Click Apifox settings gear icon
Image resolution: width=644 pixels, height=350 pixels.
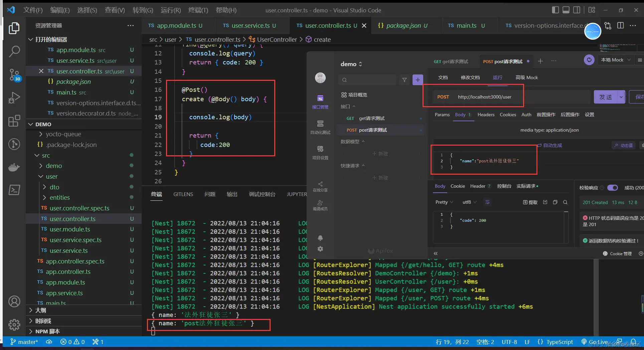point(320,249)
